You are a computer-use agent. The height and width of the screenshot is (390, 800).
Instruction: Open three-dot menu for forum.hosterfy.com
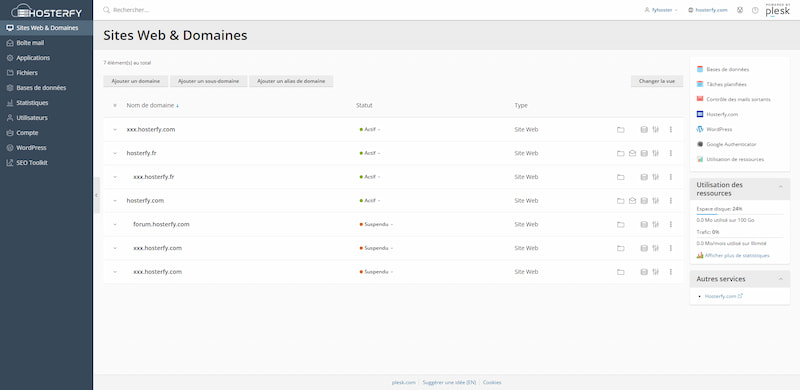click(x=671, y=224)
